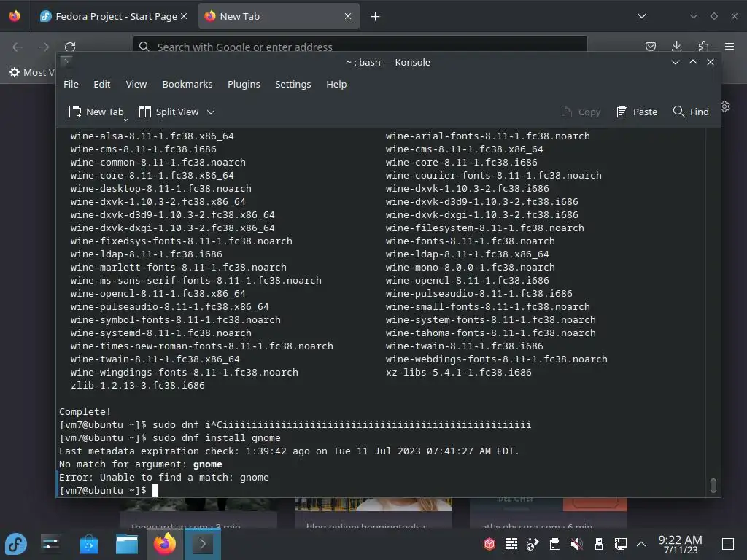The width and height of the screenshot is (747, 560).
Task: Click 'wine-systemd-8.11-1.fc38.noarch' entry
Action: (161, 333)
